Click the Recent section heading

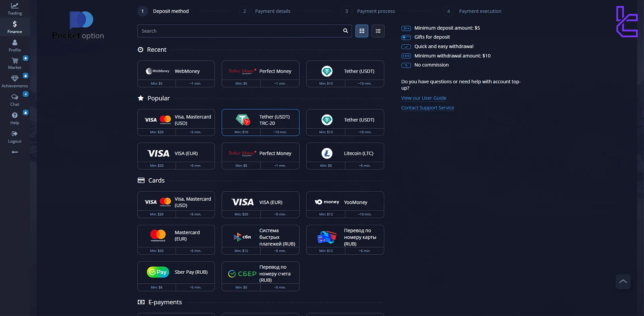pos(157,50)
